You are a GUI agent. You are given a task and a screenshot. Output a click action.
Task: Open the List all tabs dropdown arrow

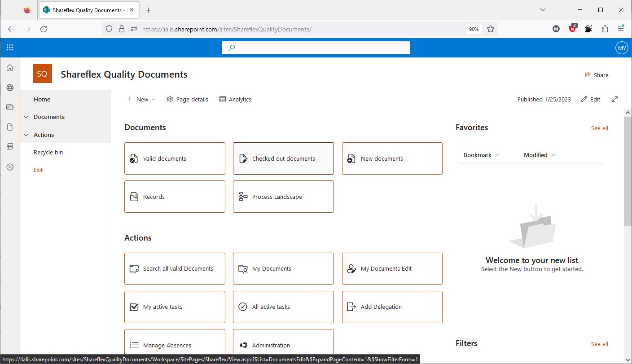pos(542,10)
